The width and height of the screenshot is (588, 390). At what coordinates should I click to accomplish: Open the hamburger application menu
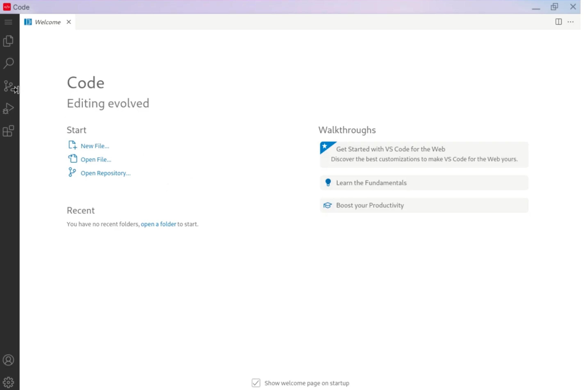[x=8, y=22]
